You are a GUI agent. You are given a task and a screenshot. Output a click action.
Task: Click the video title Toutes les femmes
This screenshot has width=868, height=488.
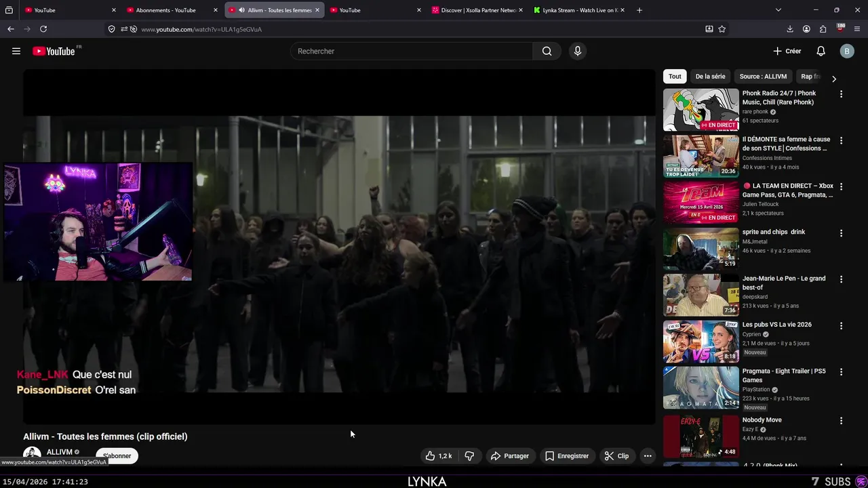pyautogui.click(x=105, y=436)
